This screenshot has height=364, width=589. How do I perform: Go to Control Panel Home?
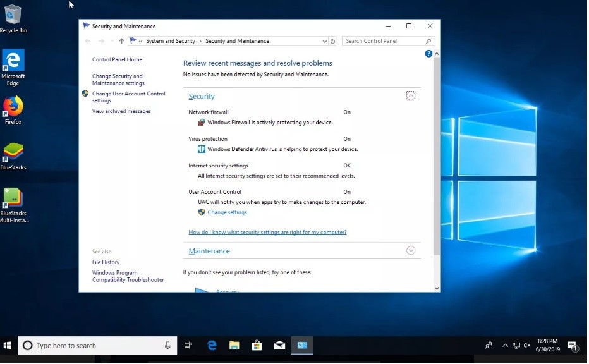[x=117, y=59]
